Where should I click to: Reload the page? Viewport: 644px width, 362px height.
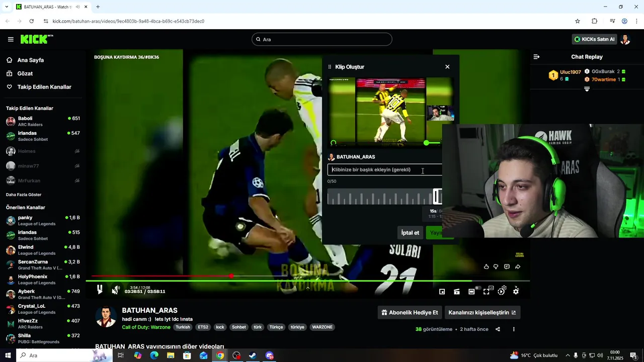(31, 21)
